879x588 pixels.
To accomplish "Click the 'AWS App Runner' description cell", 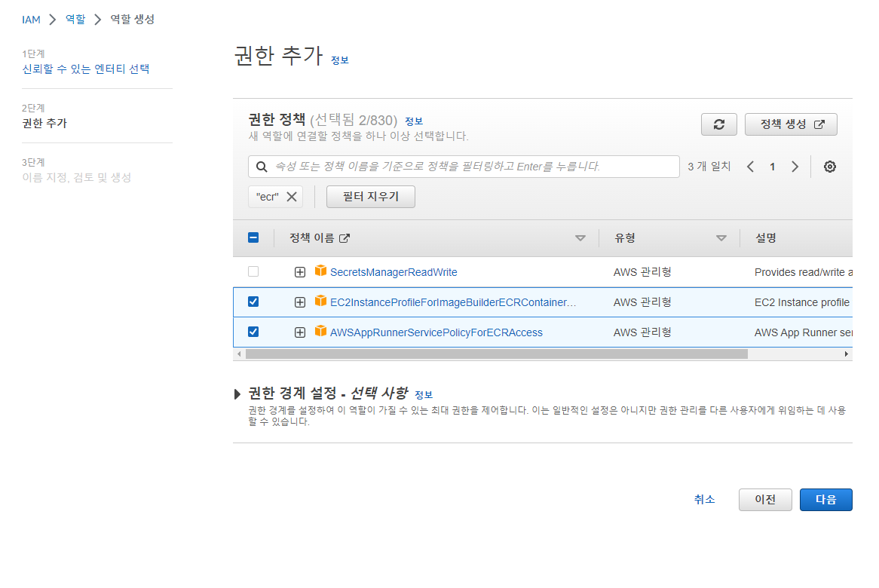I will tap(804, 332).
